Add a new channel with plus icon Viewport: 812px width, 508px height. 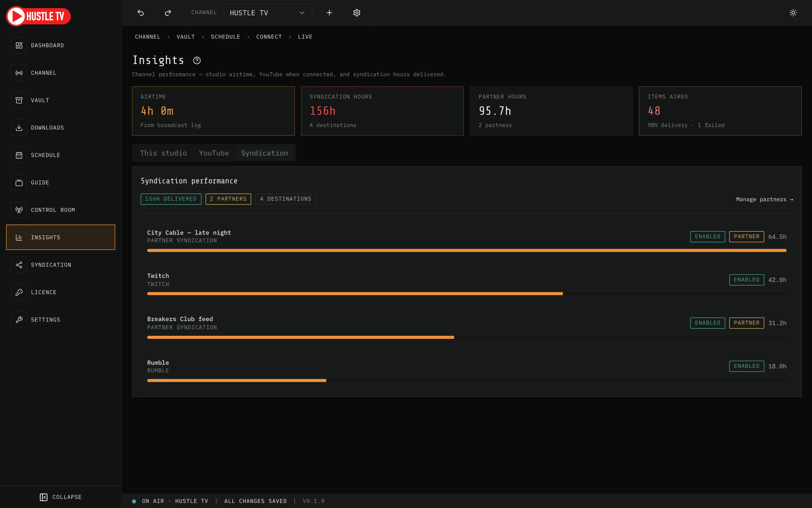(329, 13)
